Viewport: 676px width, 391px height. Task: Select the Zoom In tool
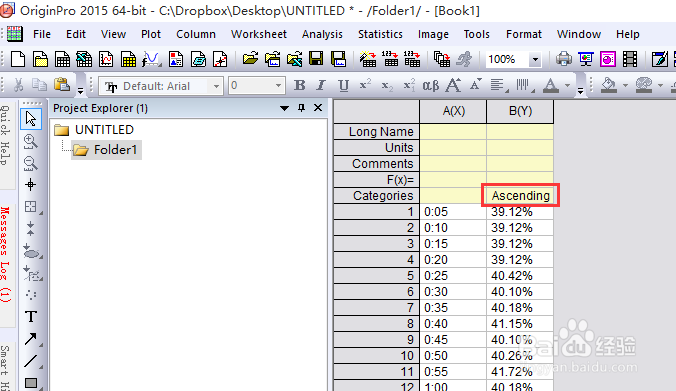pos(30,141)
